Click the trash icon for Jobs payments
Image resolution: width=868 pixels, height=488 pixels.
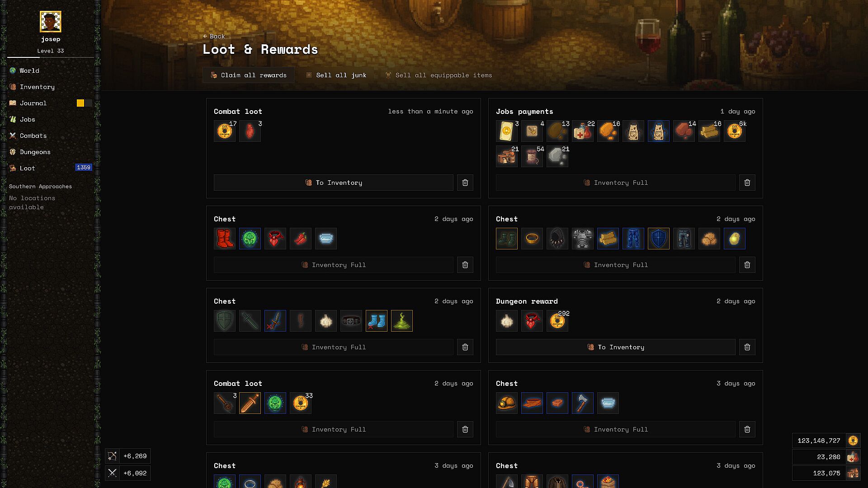pos(747,183)
